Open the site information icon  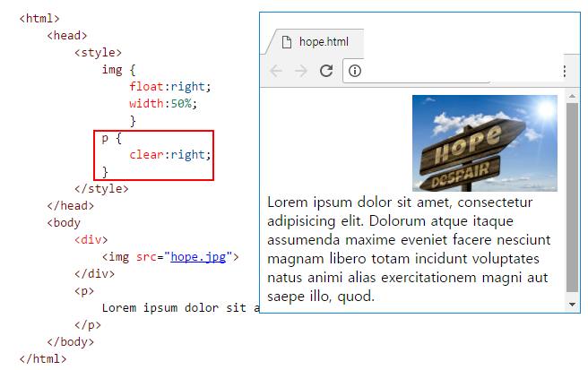pos(355,71)
